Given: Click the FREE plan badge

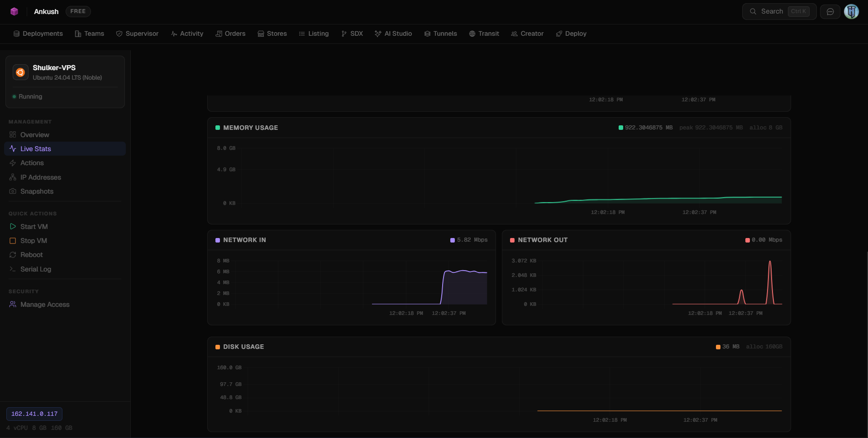Looking at the screenshot, I should (78, 11).
